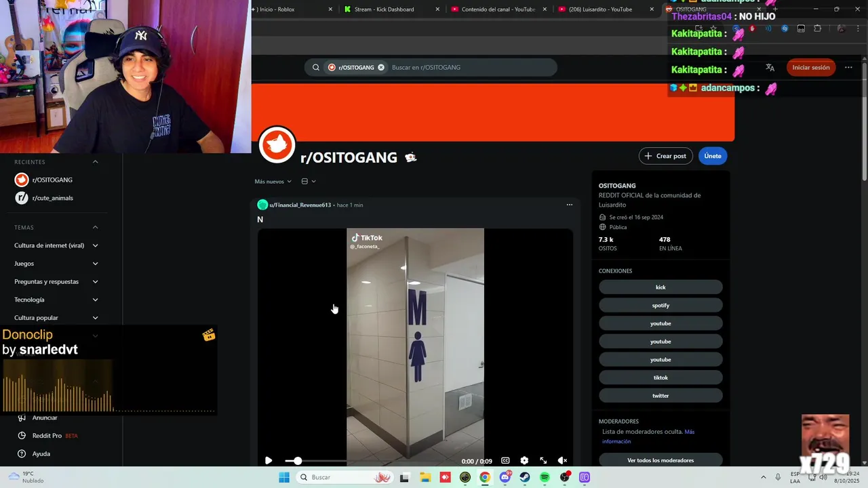Expand the Tecnología topic
868x488 pixels.
pyautogui.click(x=58, y=300)
